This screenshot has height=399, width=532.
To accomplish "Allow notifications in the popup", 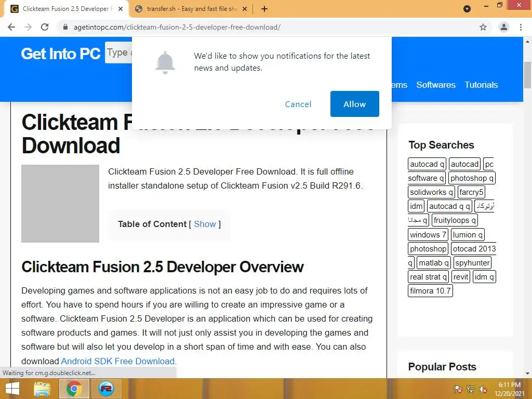I will [354, 104].
